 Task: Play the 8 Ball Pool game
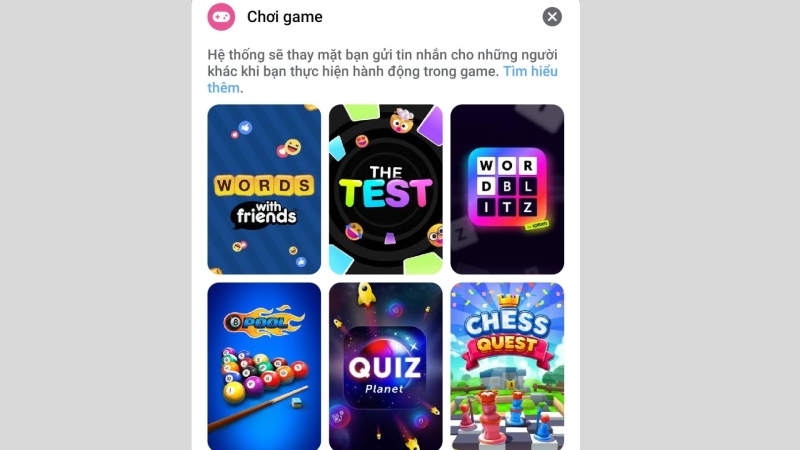264,366
